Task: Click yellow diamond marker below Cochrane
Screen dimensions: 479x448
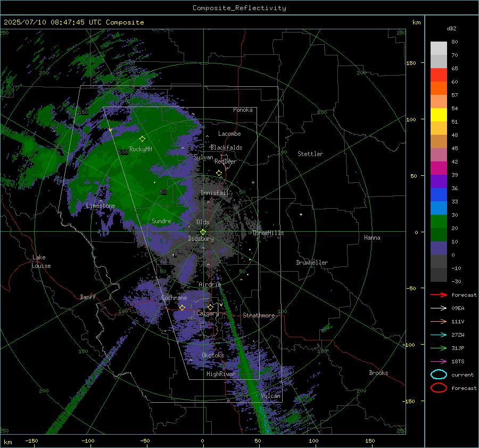Action: point(183,307)
